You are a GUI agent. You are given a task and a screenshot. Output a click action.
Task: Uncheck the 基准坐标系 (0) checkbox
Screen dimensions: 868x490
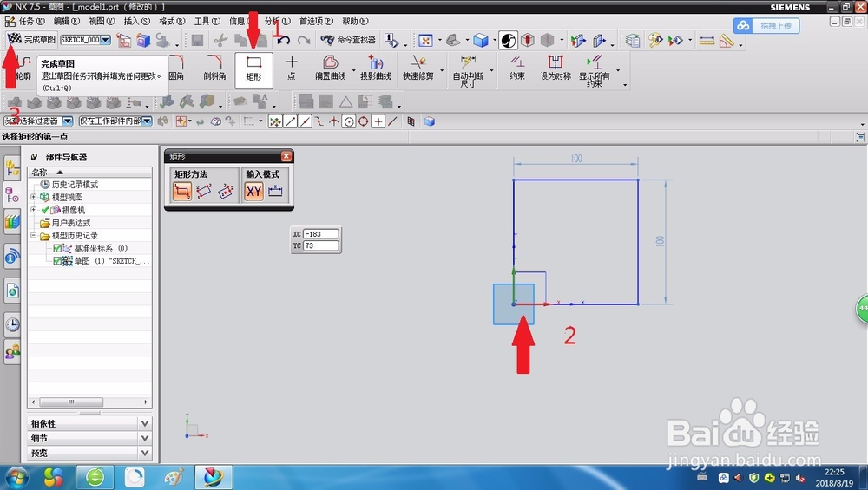tap(57, 248)
